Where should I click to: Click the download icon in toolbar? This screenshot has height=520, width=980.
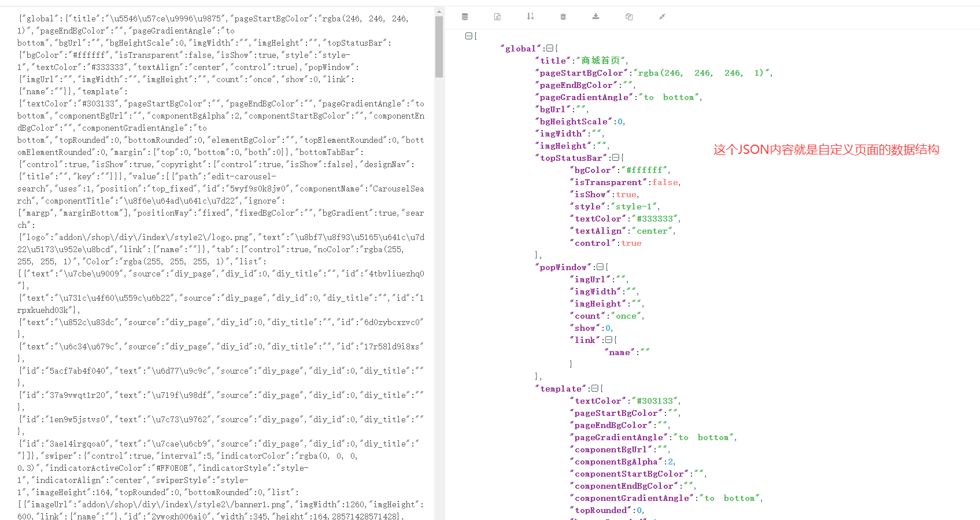point(596,17)
